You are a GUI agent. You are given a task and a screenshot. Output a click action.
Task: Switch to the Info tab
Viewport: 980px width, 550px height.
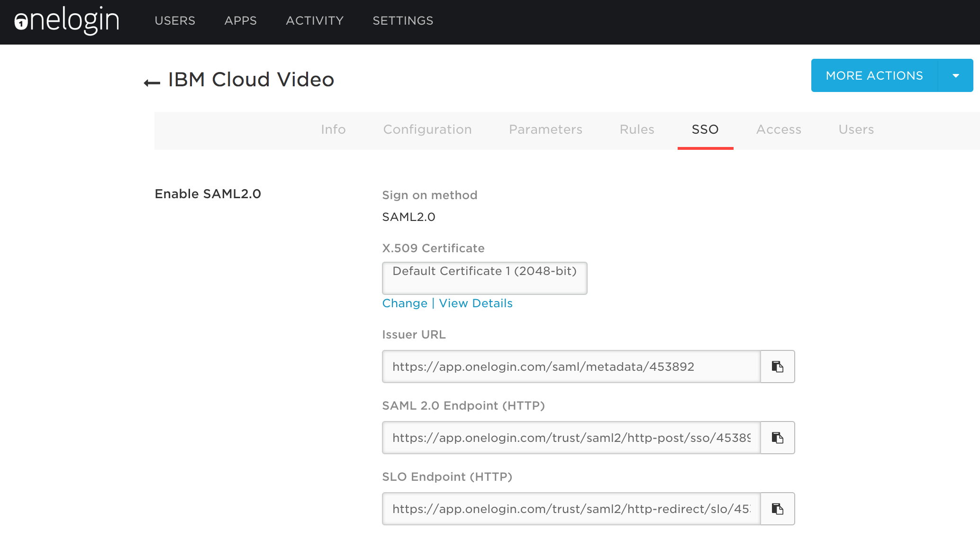click(x=333, y=129)
